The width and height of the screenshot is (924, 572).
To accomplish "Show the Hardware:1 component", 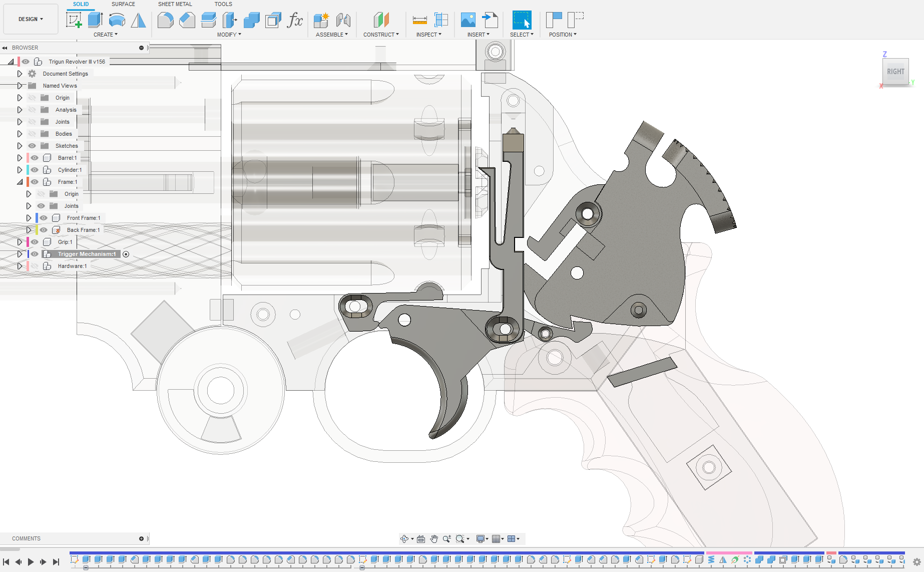I will (35, 266).
